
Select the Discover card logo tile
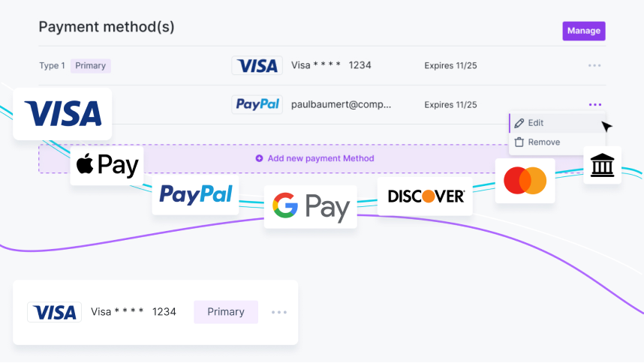tap(426, 196)
